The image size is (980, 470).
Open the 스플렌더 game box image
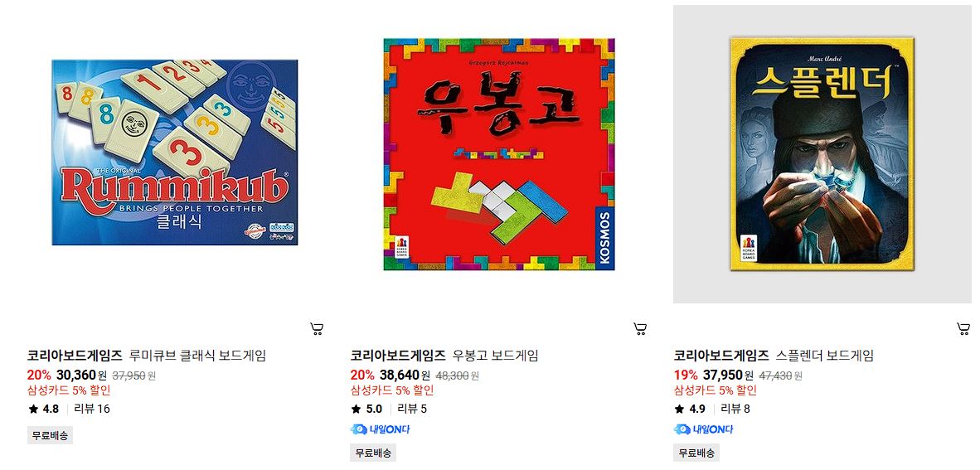click(822, 153)
